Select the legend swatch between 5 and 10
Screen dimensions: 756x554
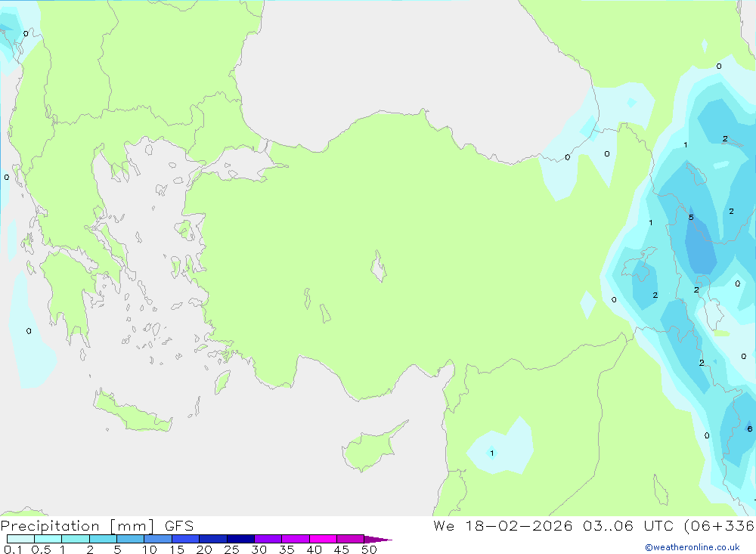131,539
